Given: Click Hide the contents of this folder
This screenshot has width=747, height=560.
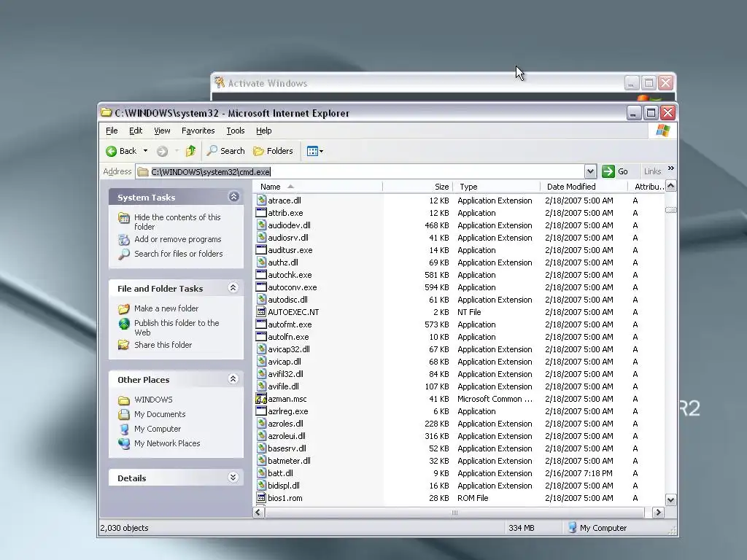Looking at the screenshot, I should click(x=177, y=222).
